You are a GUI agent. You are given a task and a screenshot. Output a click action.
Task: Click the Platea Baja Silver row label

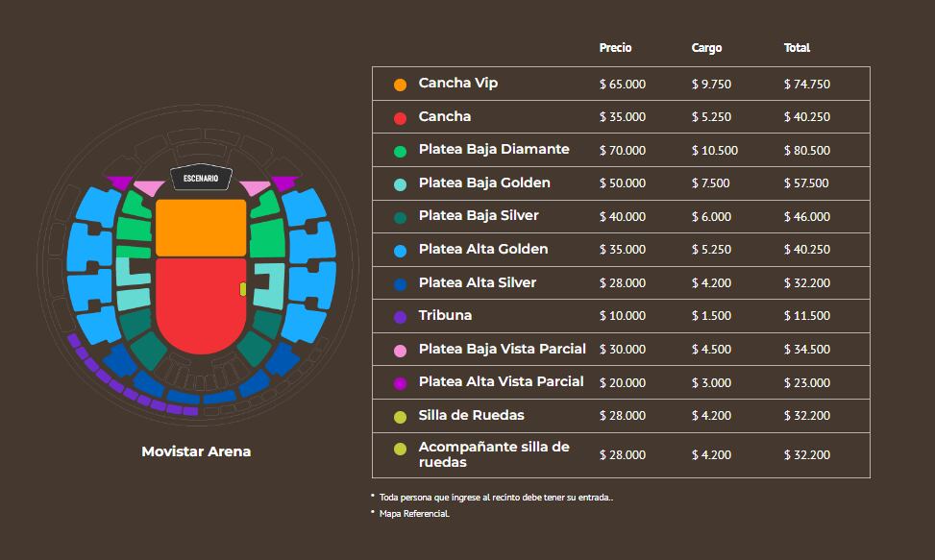[x=479, y=215]
